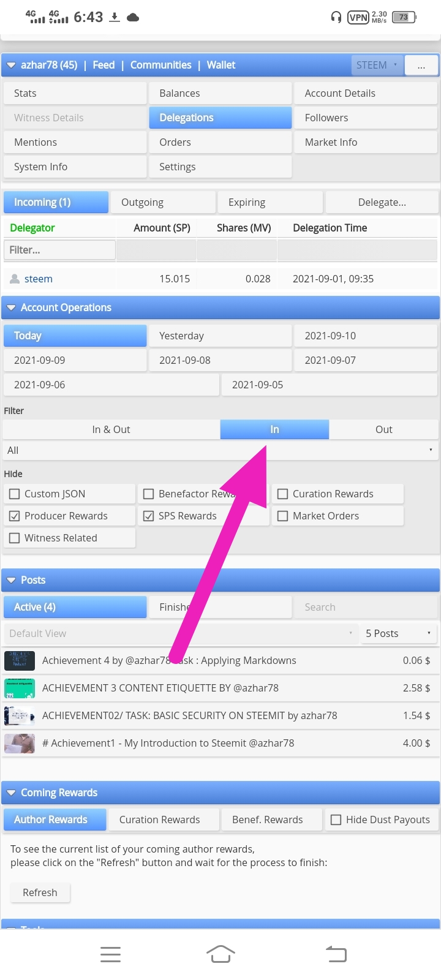Tap the Android back navigation icon

[x=336, y=954]
